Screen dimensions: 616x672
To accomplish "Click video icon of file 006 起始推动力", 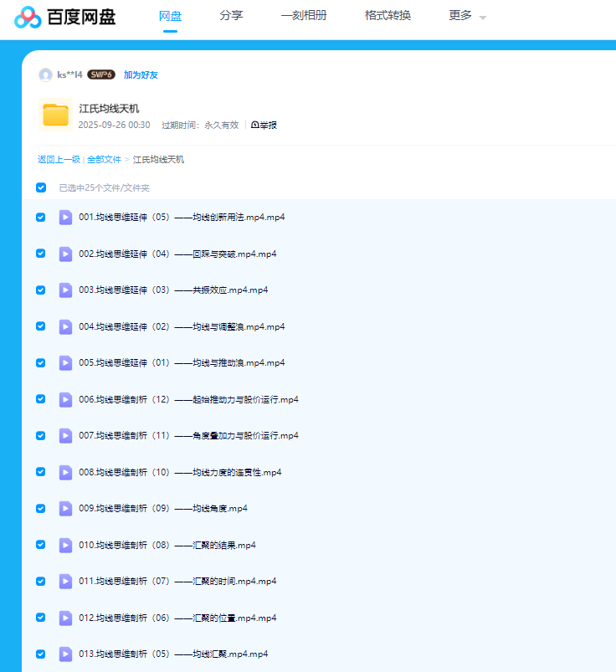I will click(x=65, y=399).
